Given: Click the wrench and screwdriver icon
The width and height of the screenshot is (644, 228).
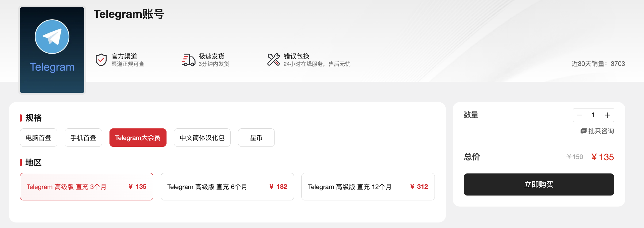Looking at the screenshot, I should (x=274, y=59).
